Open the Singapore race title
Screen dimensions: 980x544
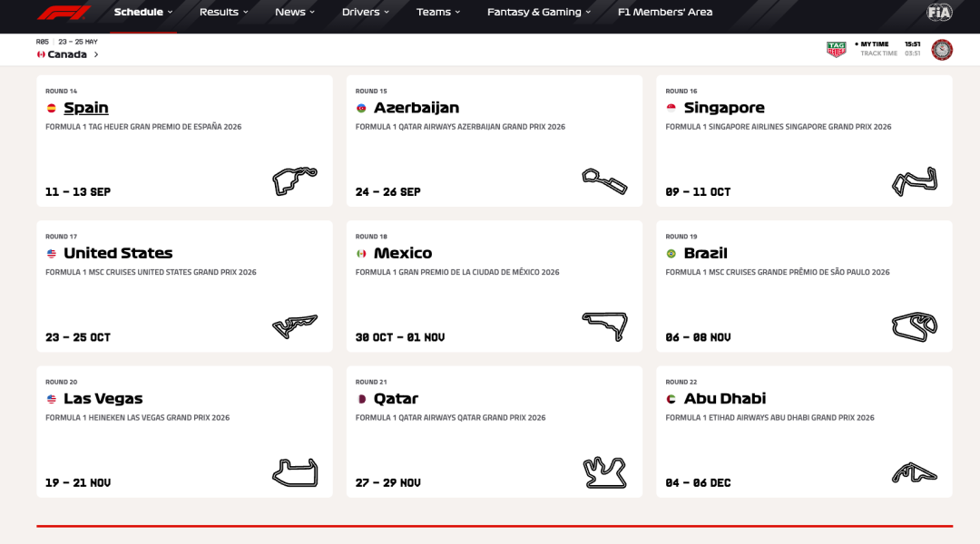pyautogui.click(x=724, y=107)
